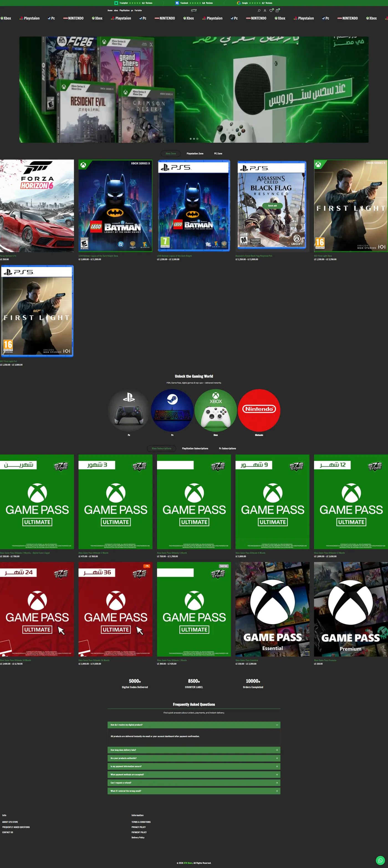Open the red Game Pass Ultimate 24-month card
Screen dimensions: 388x868
point(37,609)
